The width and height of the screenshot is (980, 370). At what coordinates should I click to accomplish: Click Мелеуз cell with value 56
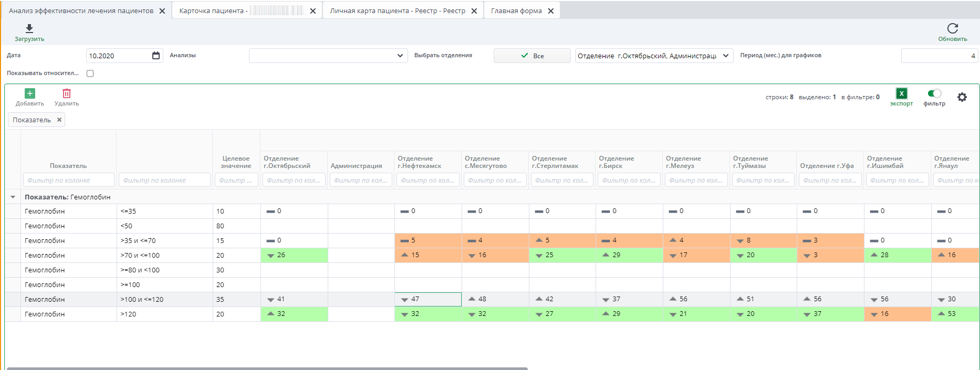coord(696,299)
